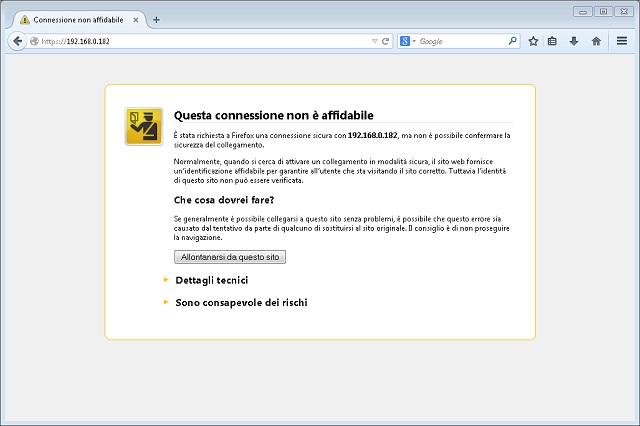This screenshot has height=426, width=640.
Task: Reload the page with the refresh icon
Action: tap(386, 41)
